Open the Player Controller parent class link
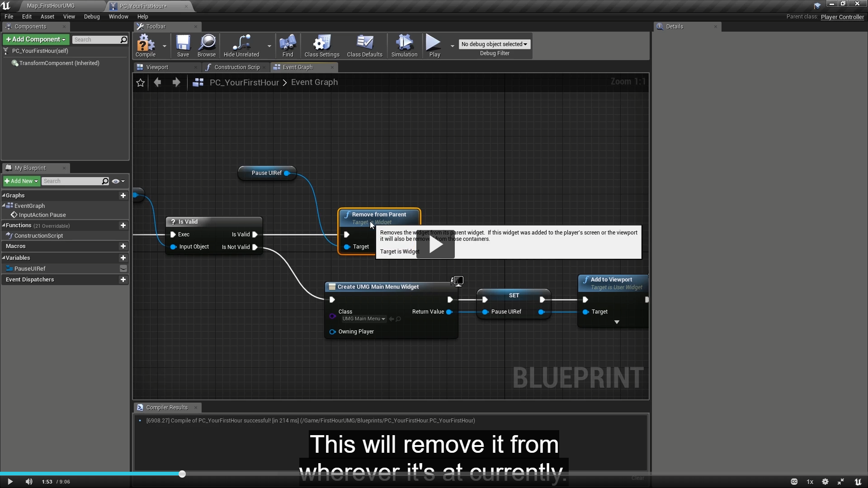This screenshot has width=868, height=488. [842, 17]
